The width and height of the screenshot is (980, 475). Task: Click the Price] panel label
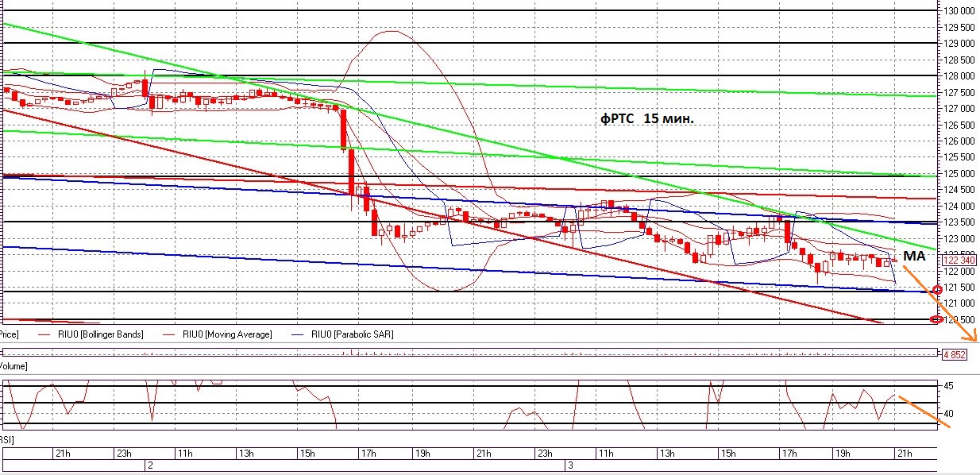10,334
